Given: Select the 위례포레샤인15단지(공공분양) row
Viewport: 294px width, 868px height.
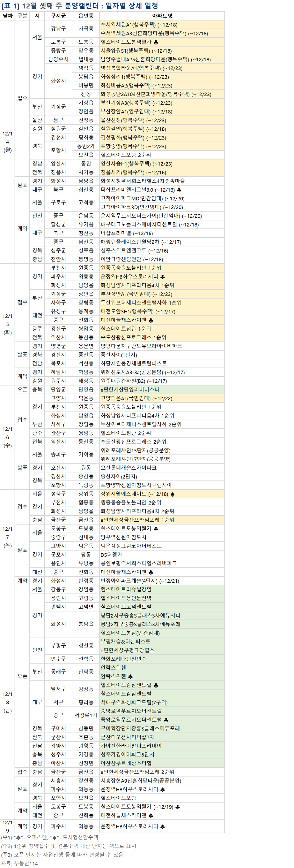Looking at the screenshot, I should 135,450.
